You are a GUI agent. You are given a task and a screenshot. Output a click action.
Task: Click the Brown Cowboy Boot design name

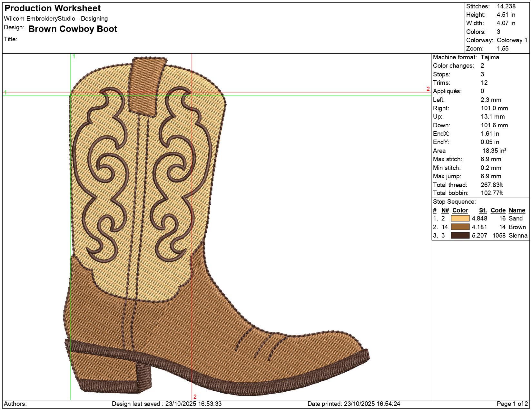(x=73, y=29)
